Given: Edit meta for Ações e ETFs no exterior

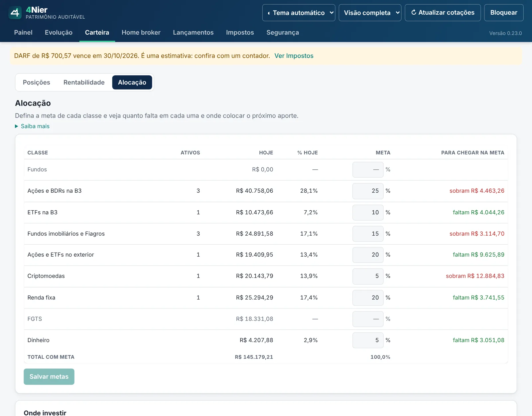Looking at the screenshot, I should [368, 255].
